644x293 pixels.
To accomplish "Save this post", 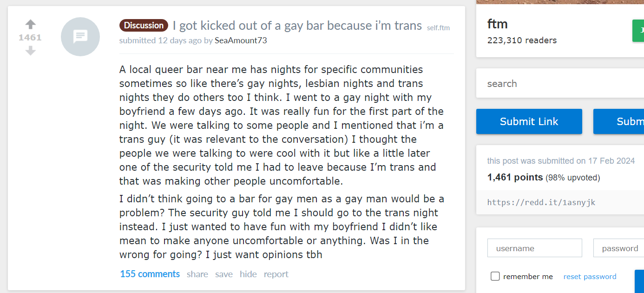I will point(224,274).
